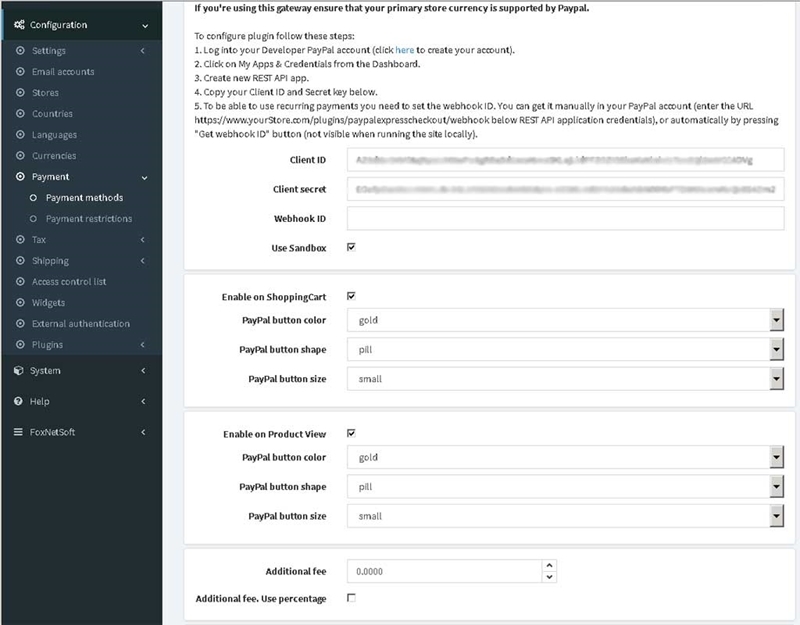800x625 pixels.
Task: Expand the Plugins submenu arrow
Action: pyautogui.click(x=143, y=344)
